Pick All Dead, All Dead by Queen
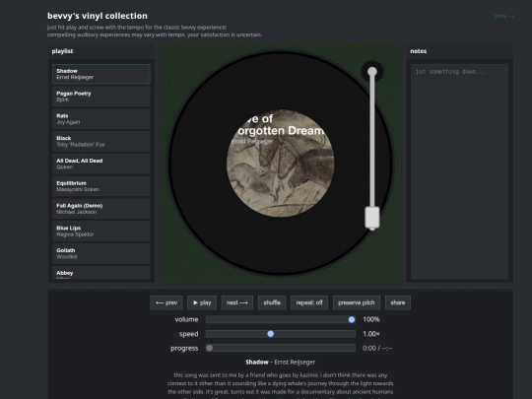Viewport: 532px width, 399px height. point(101,164)
